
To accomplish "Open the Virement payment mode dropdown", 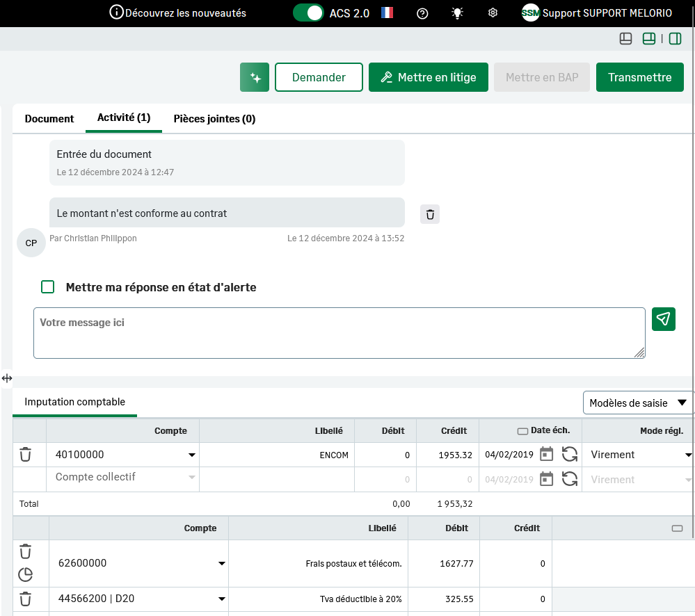I will (x=688, y=455).
